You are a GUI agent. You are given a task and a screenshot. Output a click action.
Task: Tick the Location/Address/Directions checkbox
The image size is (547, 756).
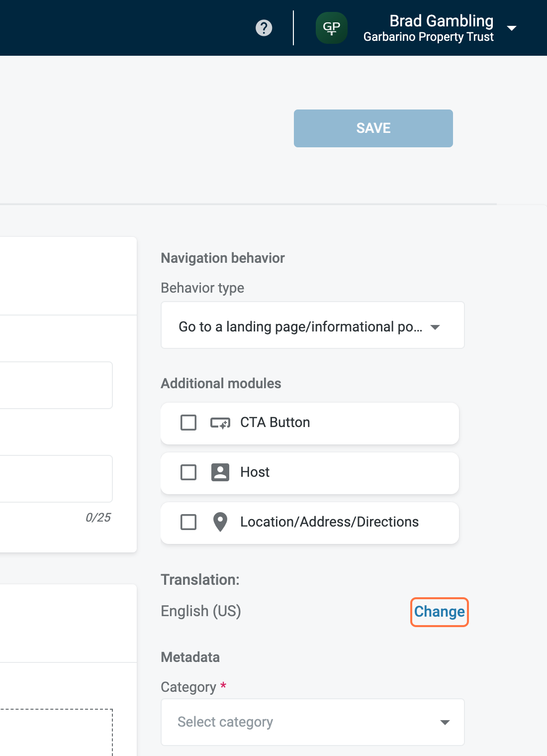188,522
